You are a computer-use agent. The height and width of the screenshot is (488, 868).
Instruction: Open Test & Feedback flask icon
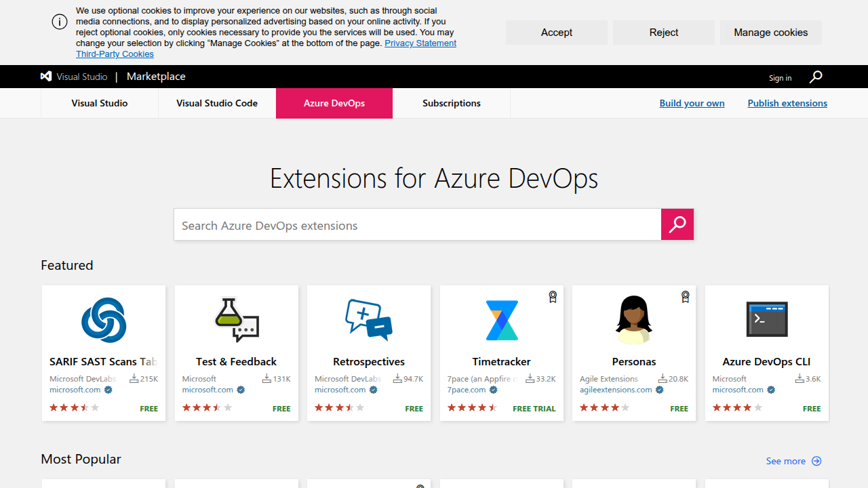(237, 320)
